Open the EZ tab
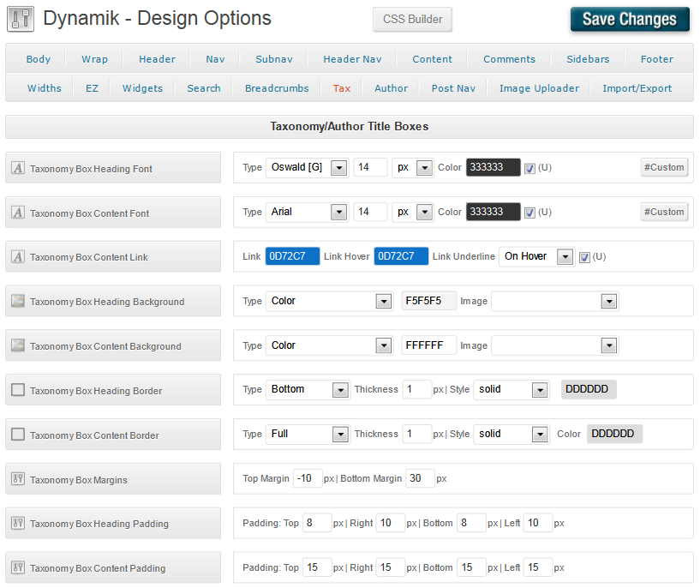The height and width of the screenshot is (588, 700). pyautogui.click(x=92, y=88)
